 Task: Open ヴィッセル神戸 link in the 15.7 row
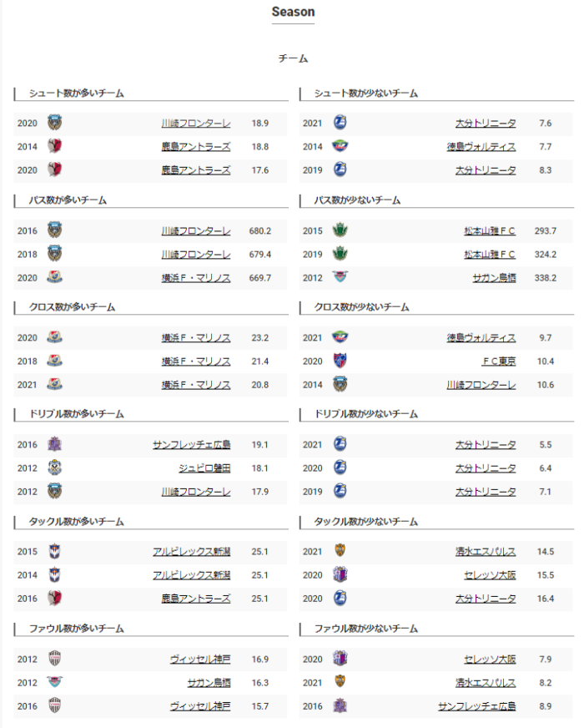pos(200,706)
